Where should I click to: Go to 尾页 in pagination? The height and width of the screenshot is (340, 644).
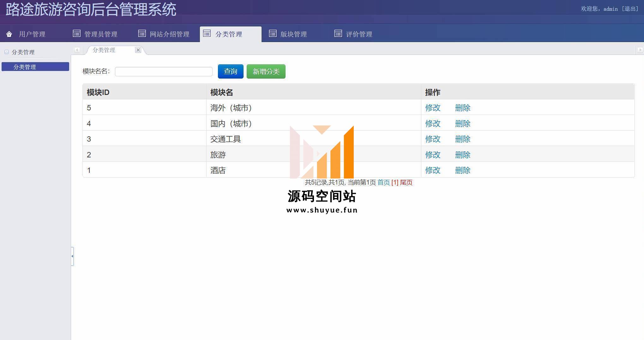click(406, 183)
